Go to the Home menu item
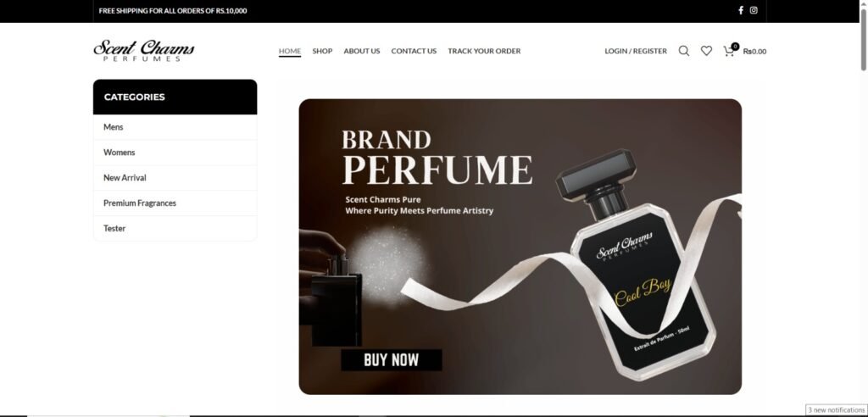 tap(290, 51)
